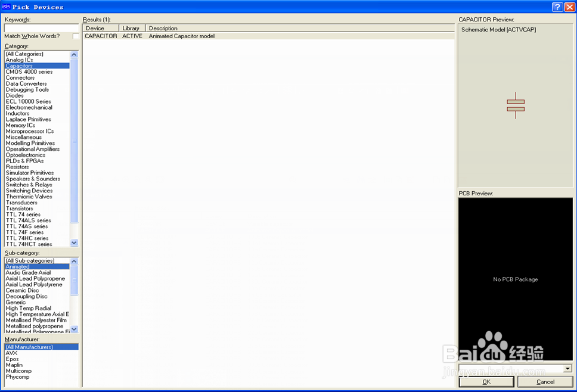Click the PCB Preview panel showing No PCB Package
The height and width of the screenshot is (392, 577).
pyautogui.click(x=515, y=279)
